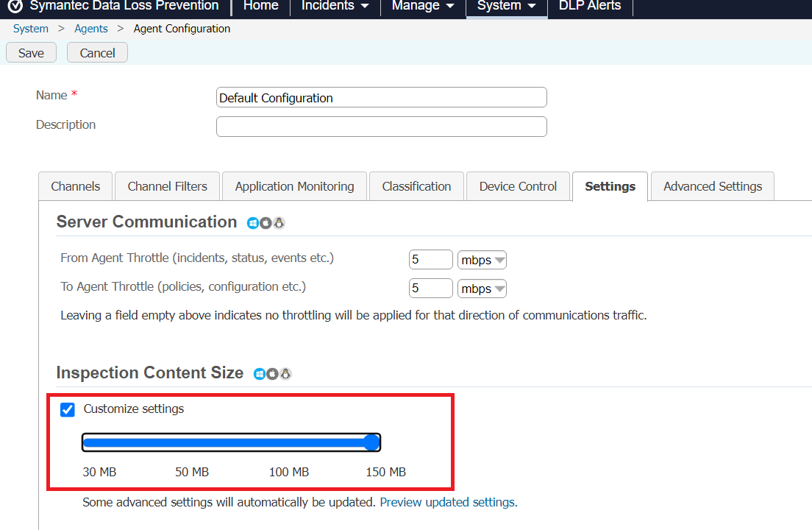Expand the System menu

click(507, 6)
